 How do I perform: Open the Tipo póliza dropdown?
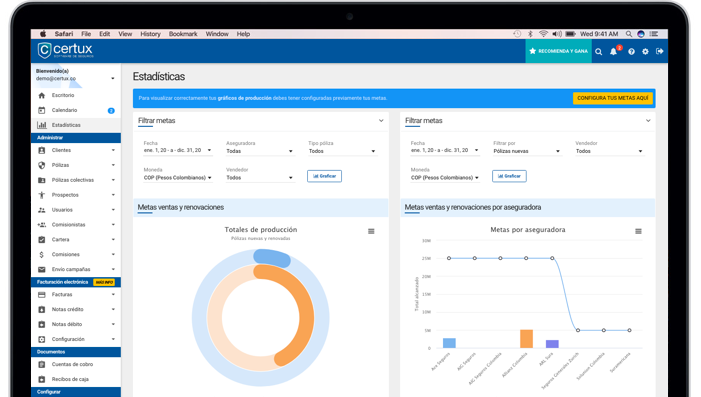[x=342, y=151]
